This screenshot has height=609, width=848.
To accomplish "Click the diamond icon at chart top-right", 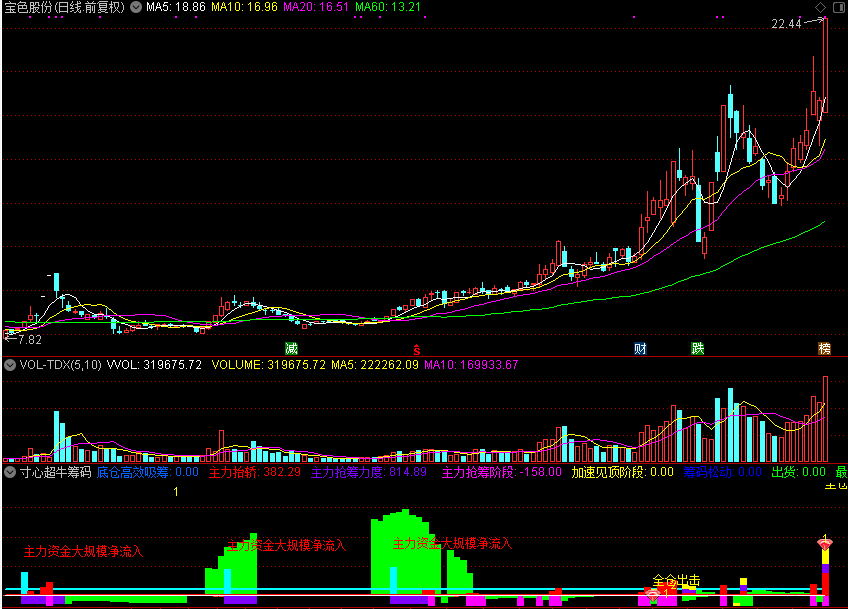I will 820,7.
